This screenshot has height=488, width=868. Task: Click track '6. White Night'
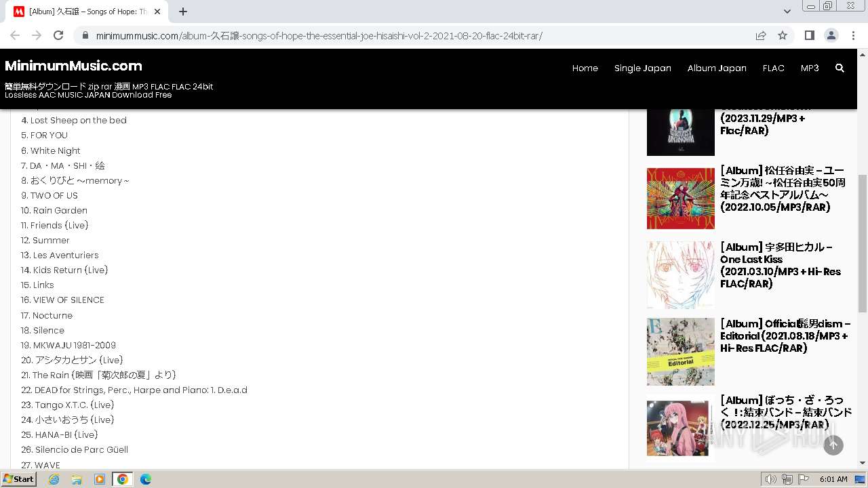pos(51,151)
